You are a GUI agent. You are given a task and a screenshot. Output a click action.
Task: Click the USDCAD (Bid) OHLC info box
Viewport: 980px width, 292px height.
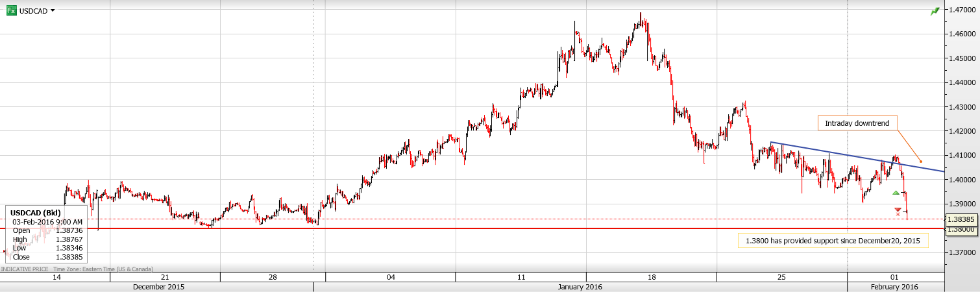[45, 235]
